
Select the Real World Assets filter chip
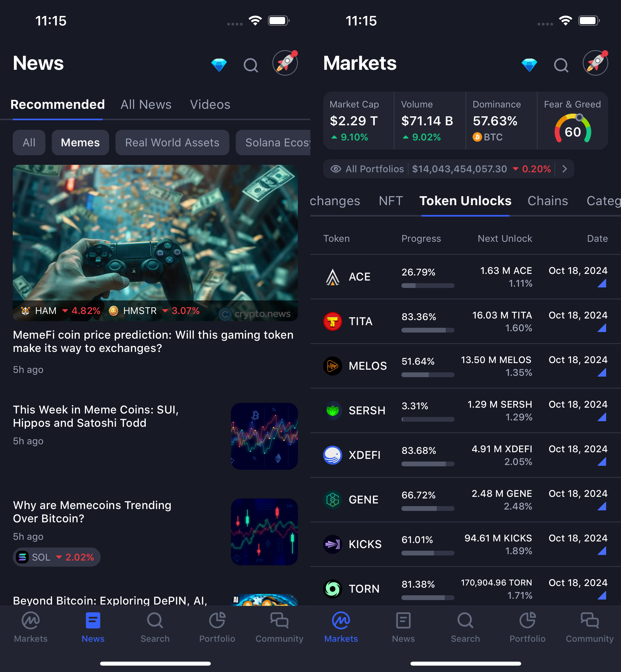pyautogui.click(x=172, y=143)
